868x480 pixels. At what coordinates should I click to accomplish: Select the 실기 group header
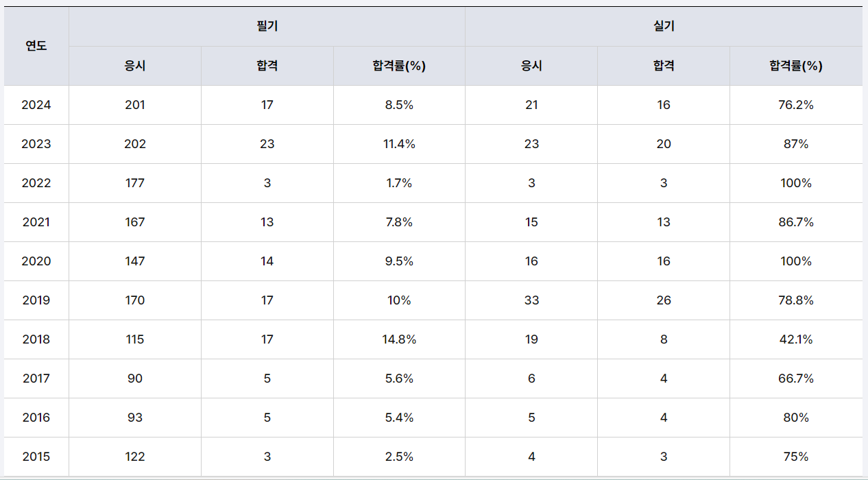point(664,27)
